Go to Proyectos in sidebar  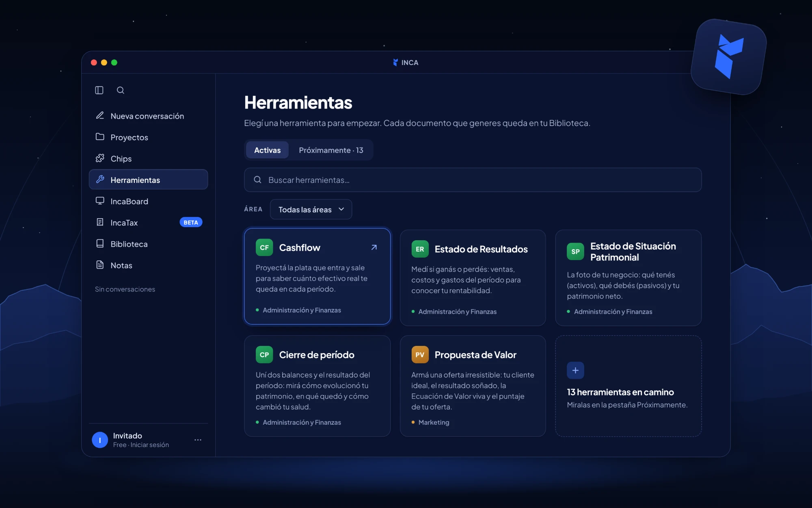pos(148,137)
